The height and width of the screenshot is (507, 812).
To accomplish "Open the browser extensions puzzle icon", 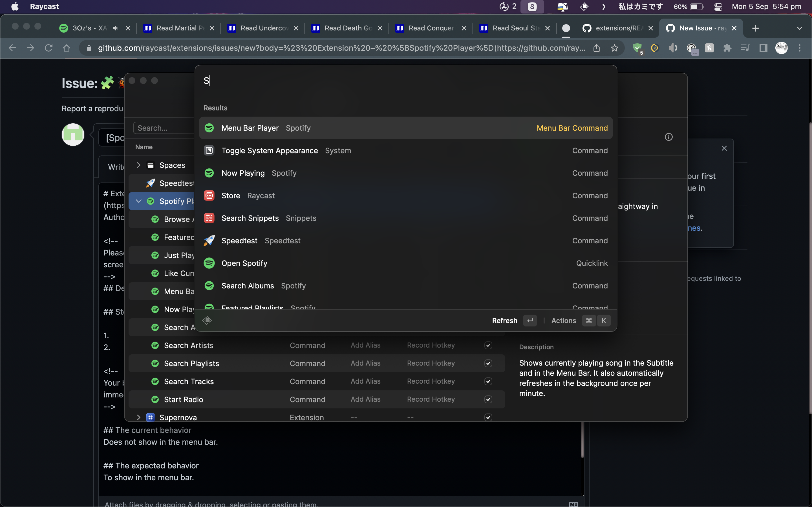I will 727,48.
